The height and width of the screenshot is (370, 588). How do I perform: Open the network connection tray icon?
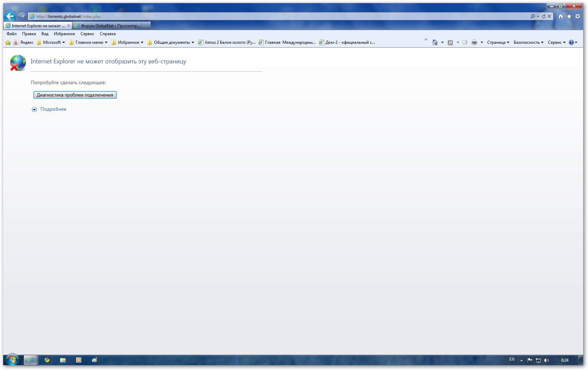click(538, 360)
